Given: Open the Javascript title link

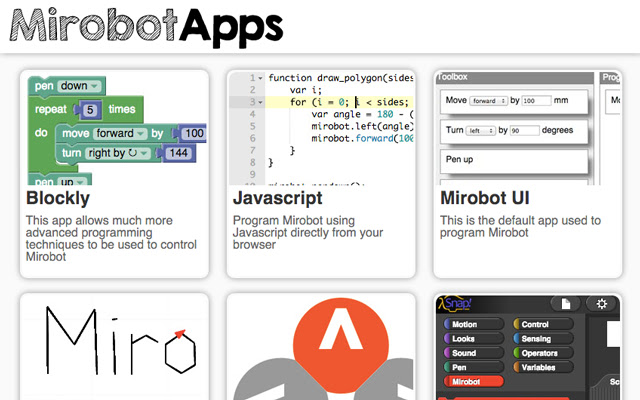Looking at the screenshot, I should point(278,198).
